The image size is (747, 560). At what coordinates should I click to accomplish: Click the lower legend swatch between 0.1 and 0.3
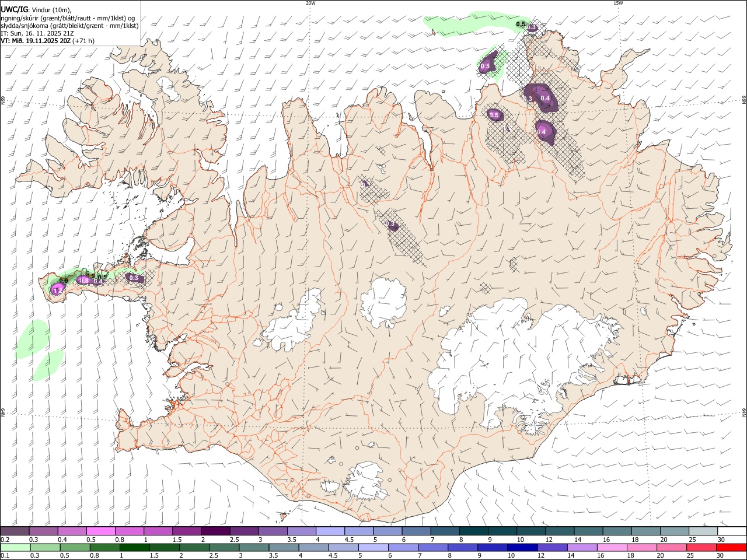pyautogui.click(x=15, y=547)
